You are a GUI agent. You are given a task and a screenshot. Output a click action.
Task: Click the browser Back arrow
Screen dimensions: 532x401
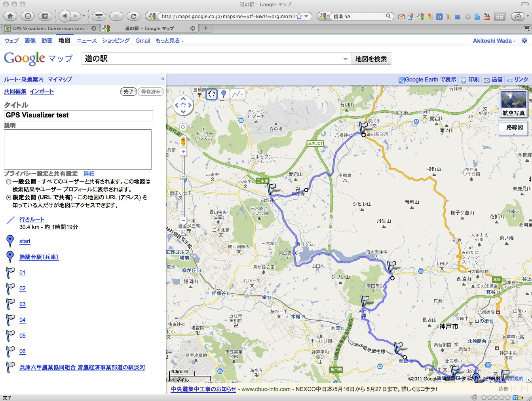(x=65, y=16)
